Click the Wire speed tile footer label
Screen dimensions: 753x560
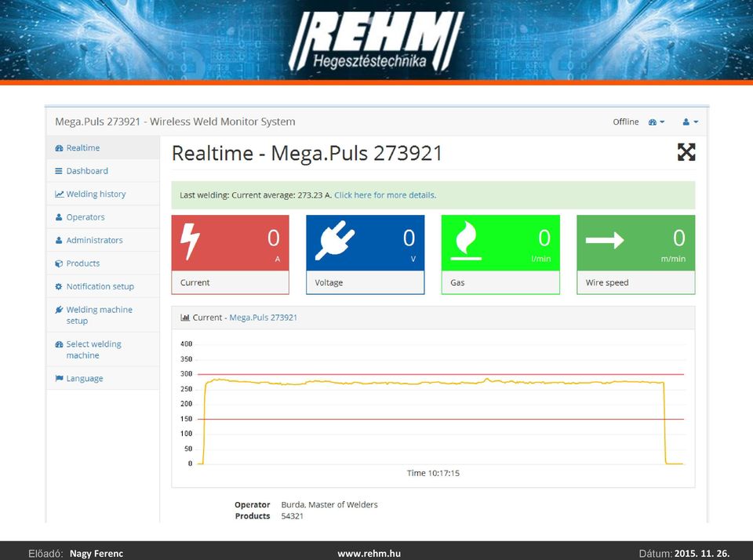tap(607, 282)
